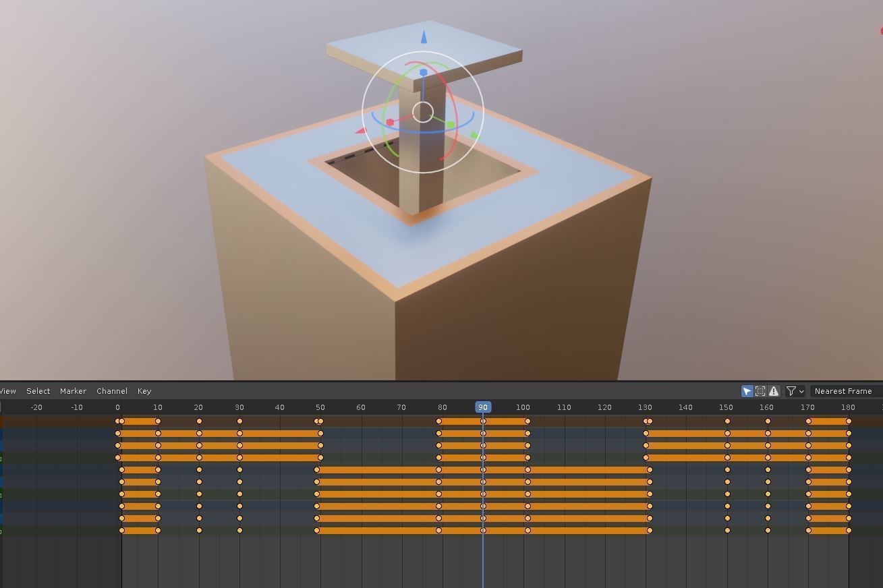
Task: Click the blue Z-axis move arrow gizmo
Action: tap(424, 36)
